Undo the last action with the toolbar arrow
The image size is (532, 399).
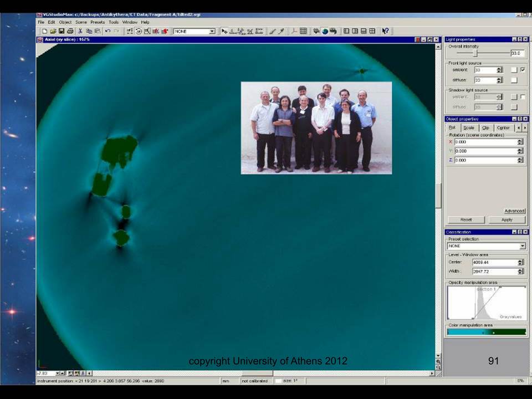tap(108, 31)
